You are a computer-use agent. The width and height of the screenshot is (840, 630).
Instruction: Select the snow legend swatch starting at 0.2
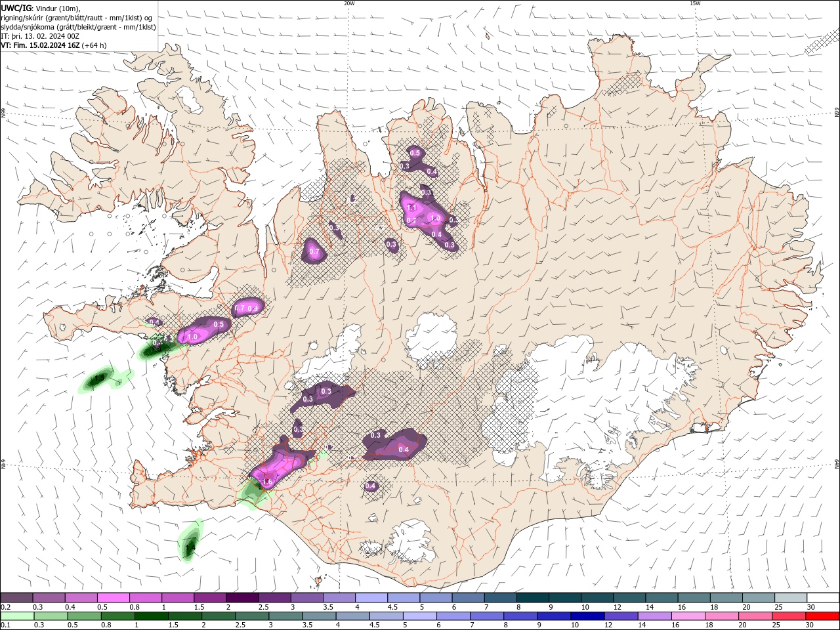[x=17, y=597]
